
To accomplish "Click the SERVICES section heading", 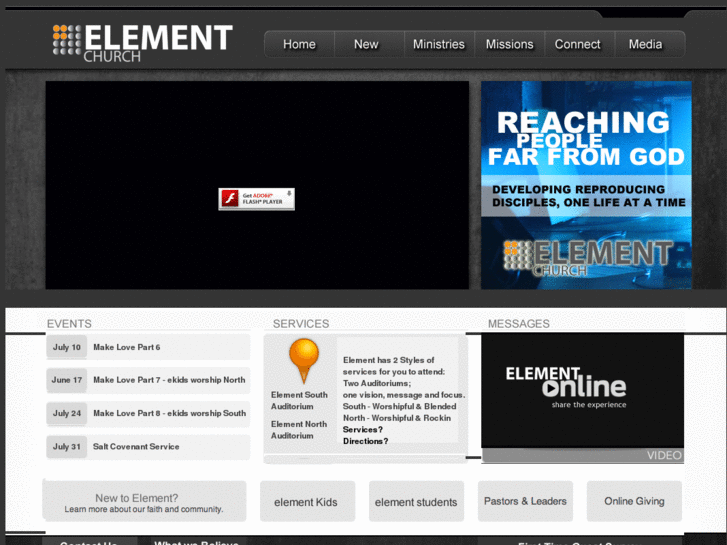I will click(x=301, y=324).
